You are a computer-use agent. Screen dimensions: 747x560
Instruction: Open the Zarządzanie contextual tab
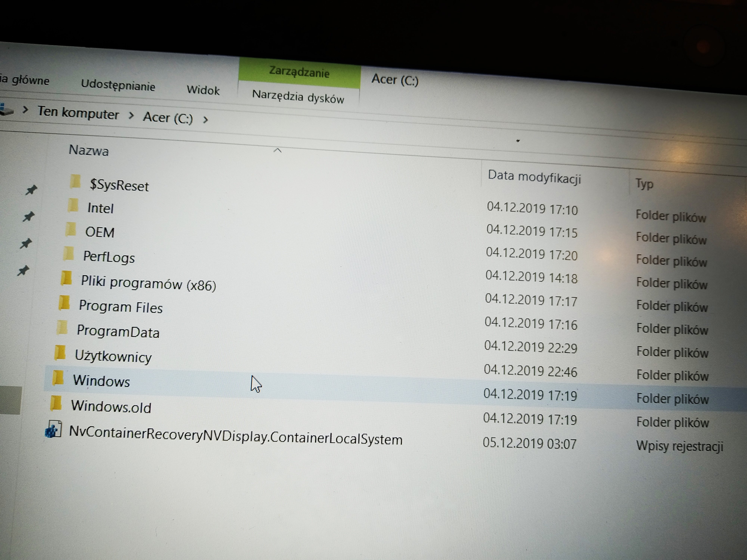click(299, 72)
